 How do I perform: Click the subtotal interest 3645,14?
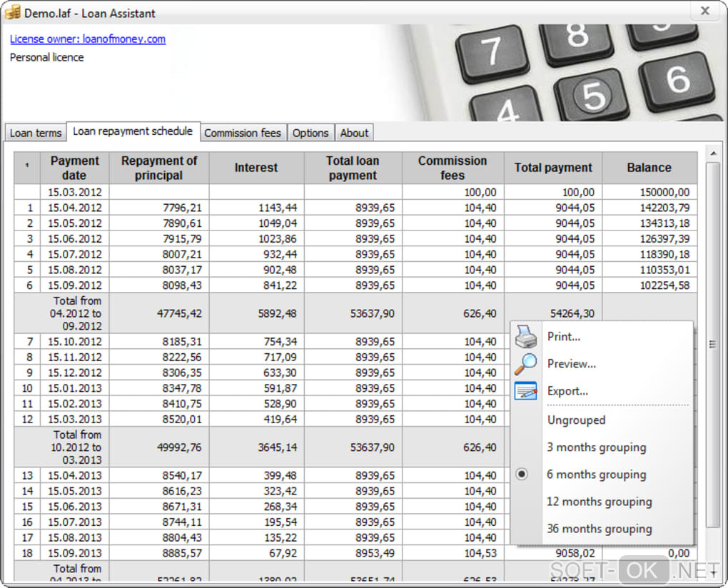(x=277, y=447)
